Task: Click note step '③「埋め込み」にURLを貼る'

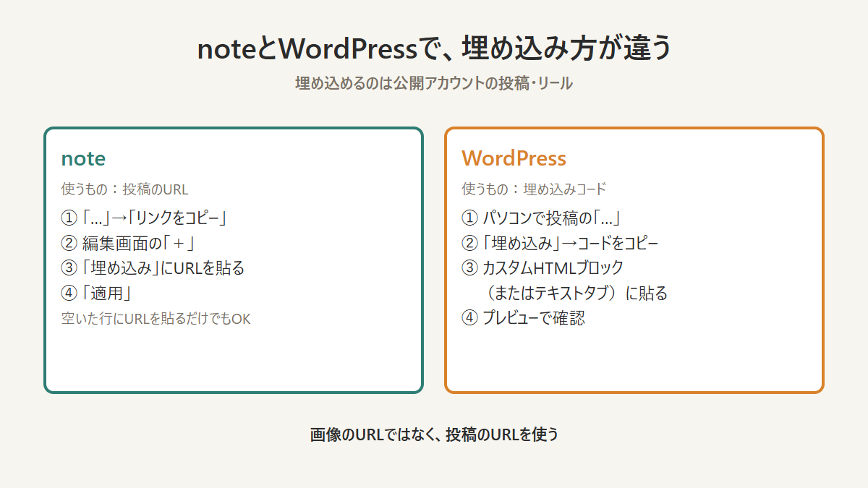Action: point(153,268)
